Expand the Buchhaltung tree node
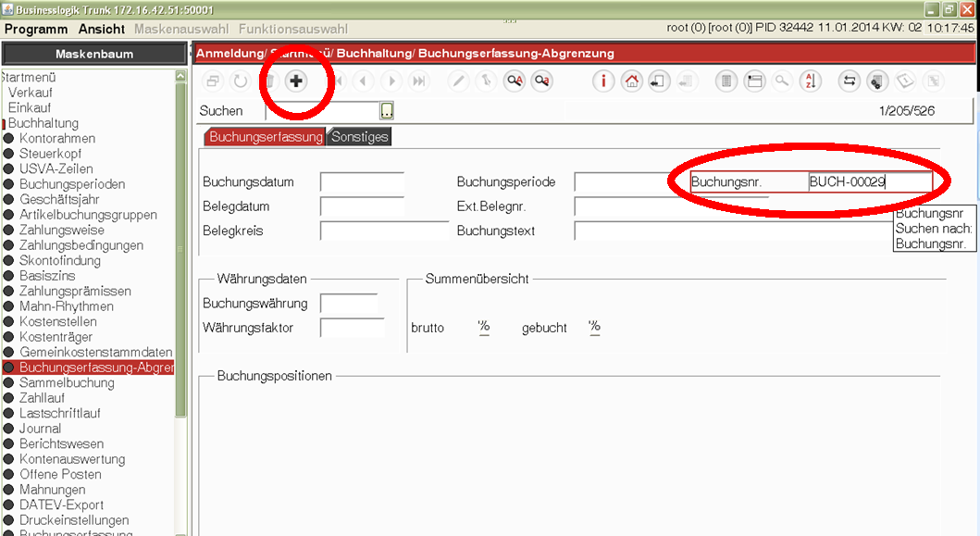This screenshot has width=980, height=536. [43, 123]
